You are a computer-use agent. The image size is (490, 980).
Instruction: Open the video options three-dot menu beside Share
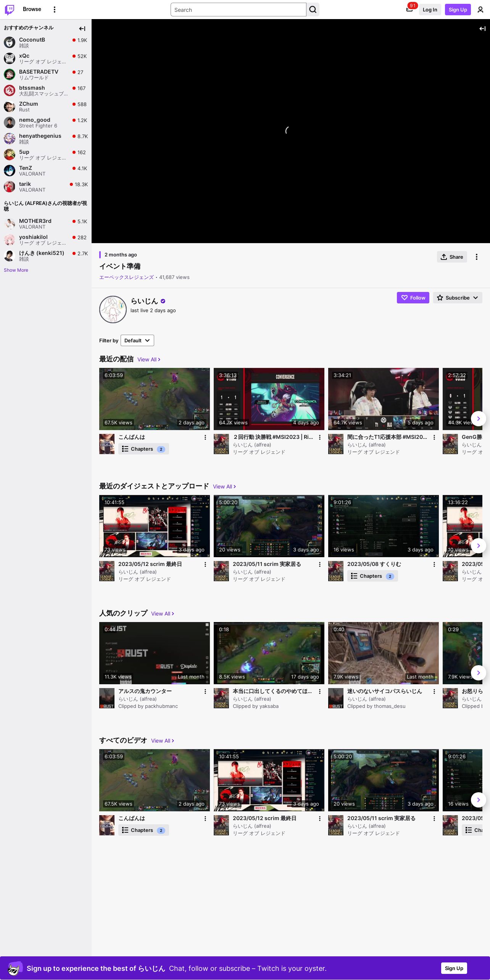(x=477, y=257)
